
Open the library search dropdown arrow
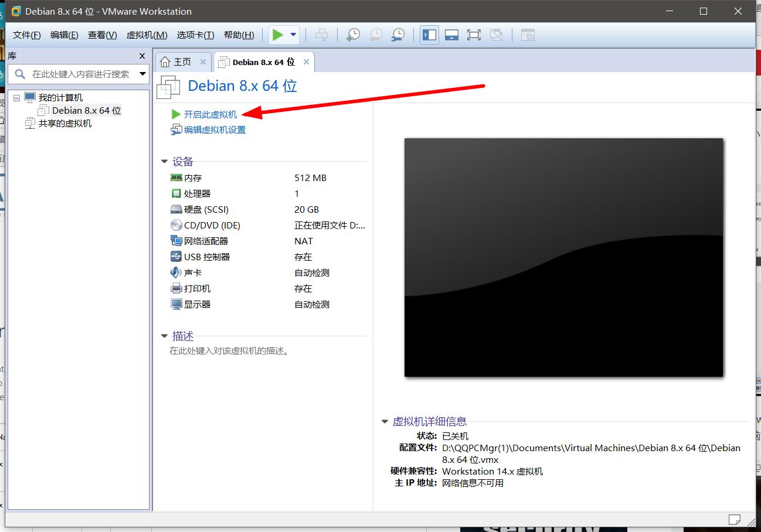[143, 74]
